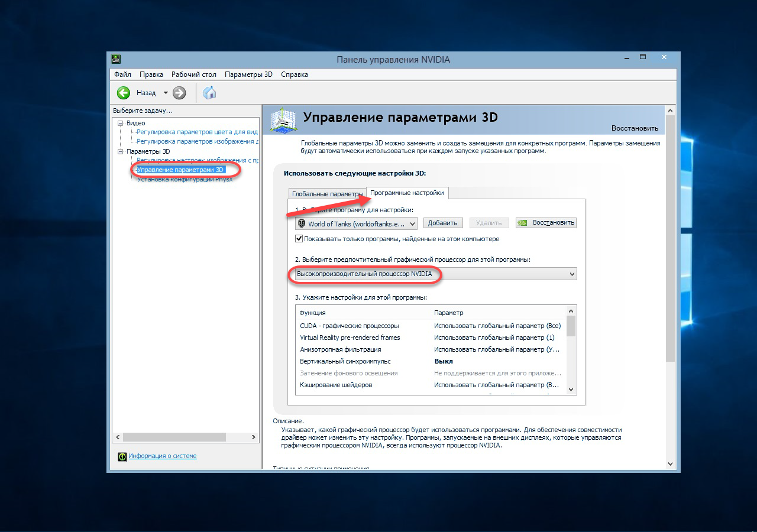Open the Home icon in toolbar
The height and width of the screenshot is (532, 757).
[x=209, y=93]
